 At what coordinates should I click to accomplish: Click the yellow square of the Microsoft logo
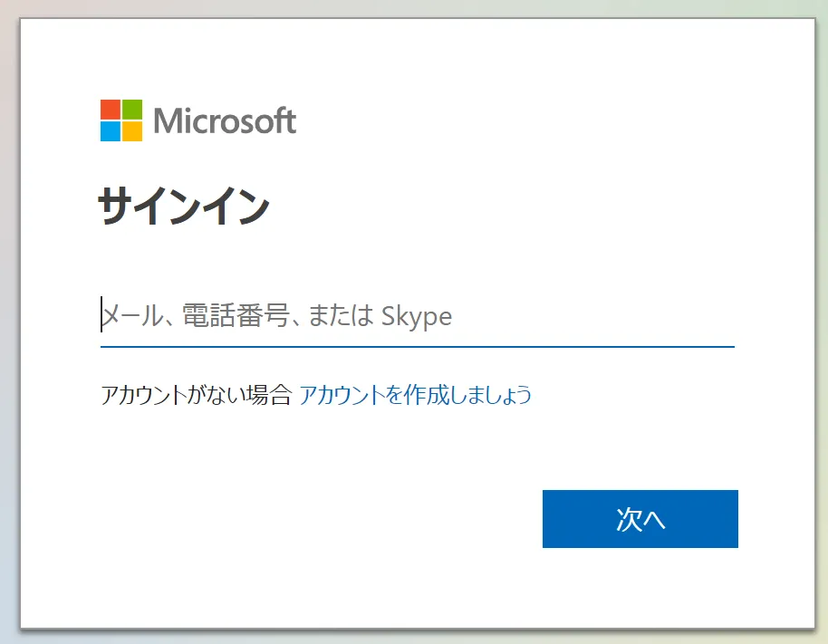click(x=132, y=131)
